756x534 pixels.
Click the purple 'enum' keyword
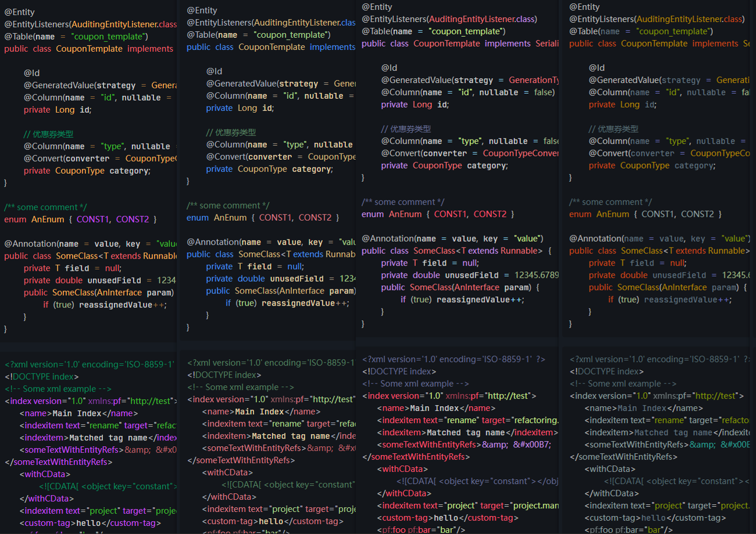pyautogui.click(x=373, y=214)
